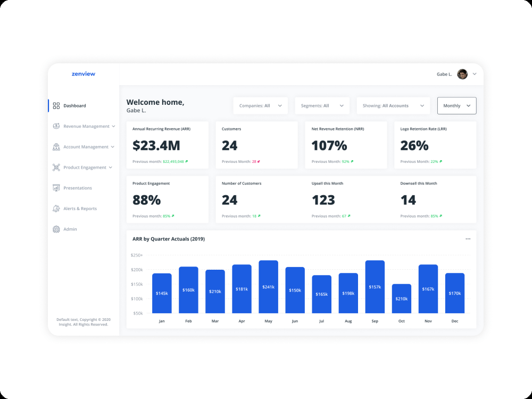Click the 123 Upsell this Month value
Viewport: 532px width, 399px height.
(323, 200)
